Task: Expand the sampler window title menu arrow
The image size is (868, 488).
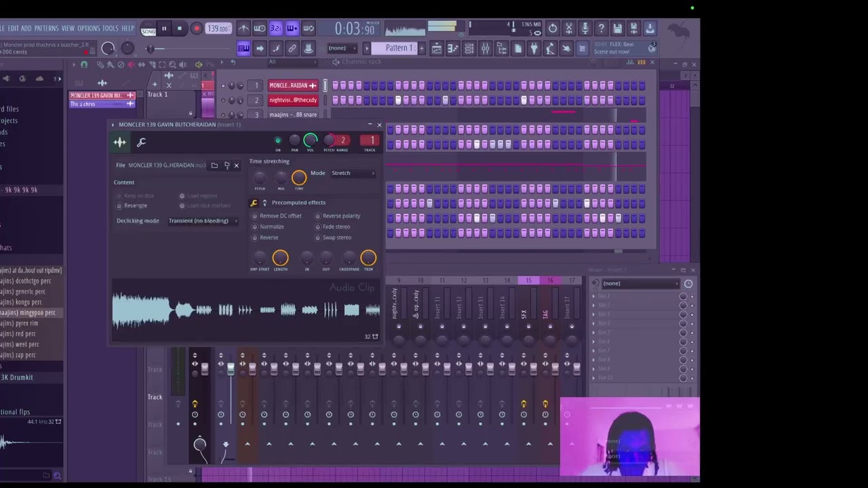Action: tap(113, 125)
